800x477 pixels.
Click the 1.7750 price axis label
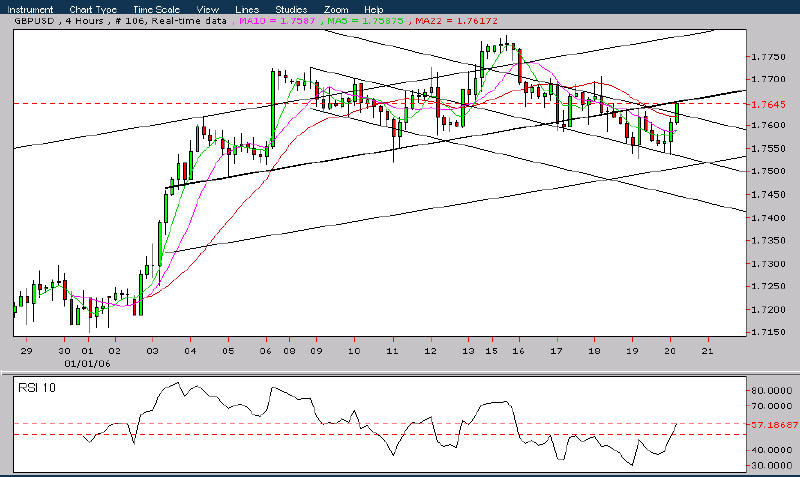[768, 57]
